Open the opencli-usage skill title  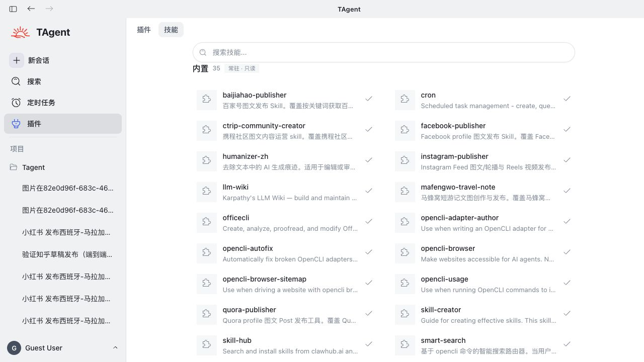click(444, 279)
